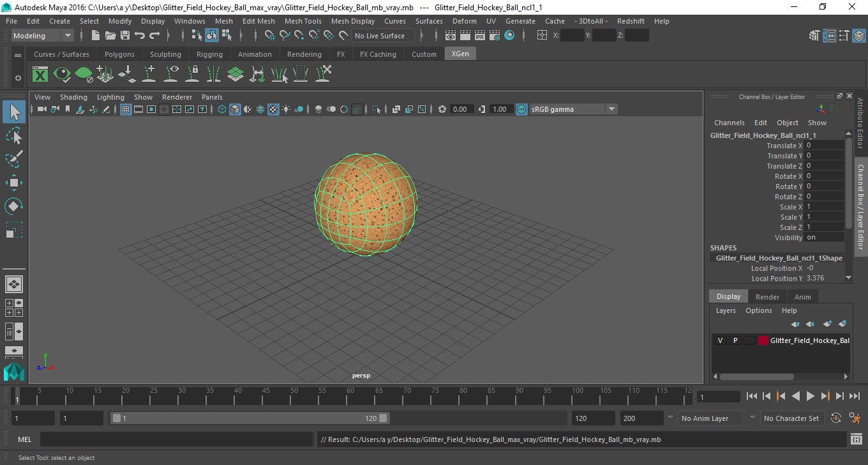Open the Channels menu in Channel Box
This screenshot has height=465, width=868.
[729, 123]
